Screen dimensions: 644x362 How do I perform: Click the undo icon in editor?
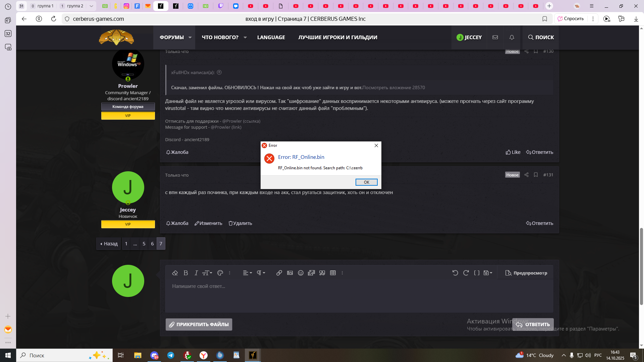point(455,273)
